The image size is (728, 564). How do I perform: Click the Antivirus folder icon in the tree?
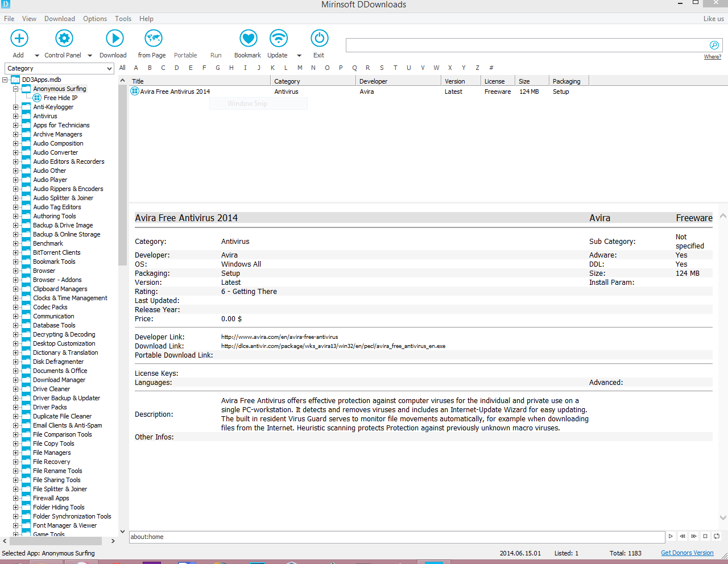click(26, 116)
